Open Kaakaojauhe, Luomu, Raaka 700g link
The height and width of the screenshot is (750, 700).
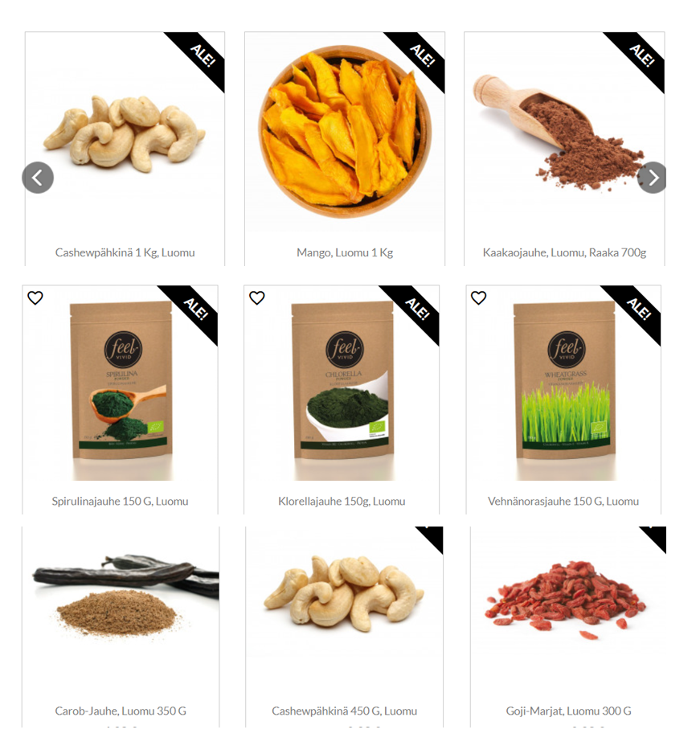tap(564, 252)
